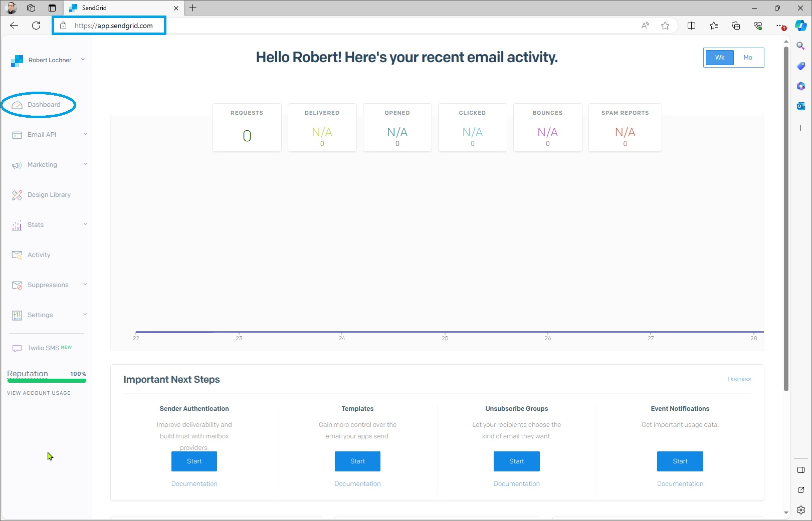Go back with the browser back arrow
The height and width of the screenshot is (521, 812).
[x=14, y=26]
